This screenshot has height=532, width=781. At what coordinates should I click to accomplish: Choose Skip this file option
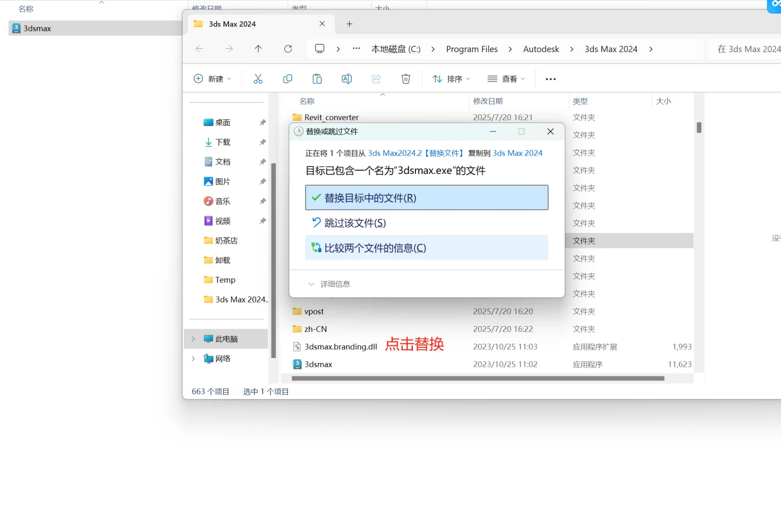pyautogui.click(x=427, y=223)
